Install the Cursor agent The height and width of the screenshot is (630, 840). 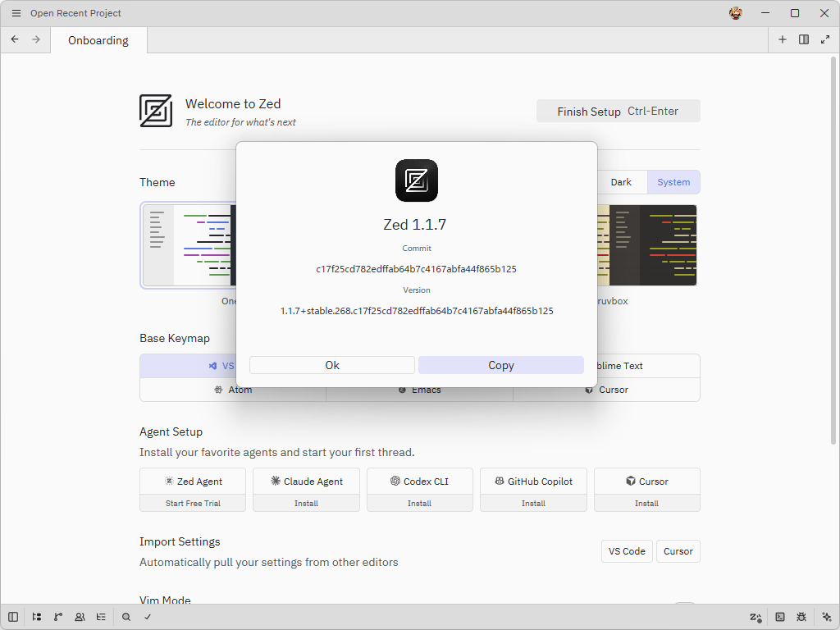pos(646,503)
